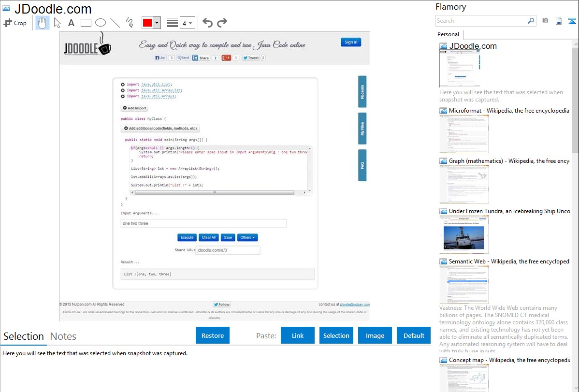579x392 pixels.
Task: Select the Concept map snapshot title
Action: coord(509,360)
